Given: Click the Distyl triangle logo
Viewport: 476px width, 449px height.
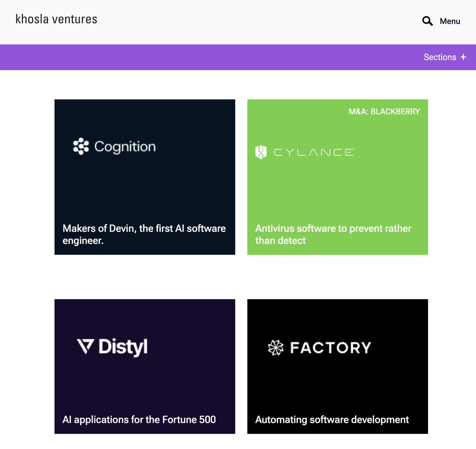Looking at the screenshot, I should tap(85, 346).
